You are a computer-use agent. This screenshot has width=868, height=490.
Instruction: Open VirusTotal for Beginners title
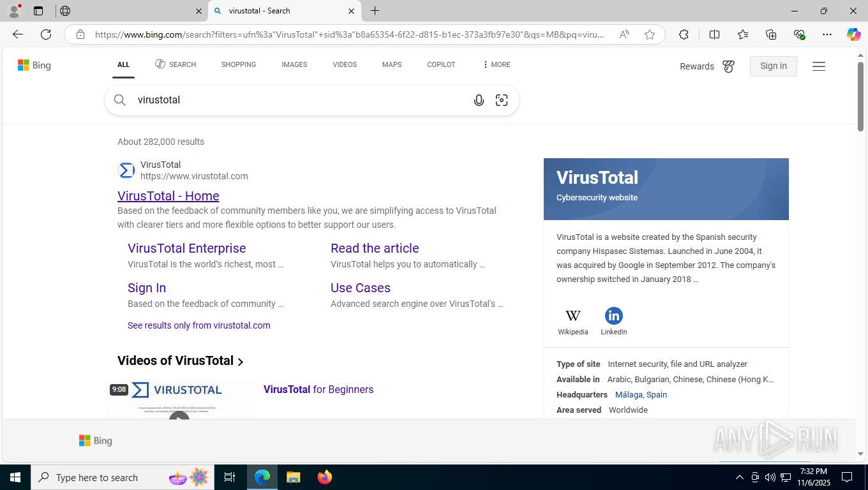coord(318,389)
